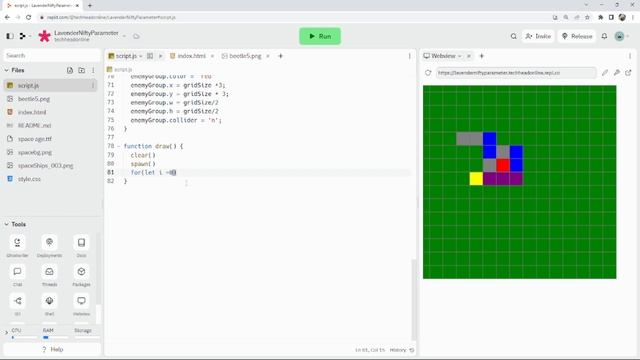The width and height of the screenshot is (640, 360).
Task: Focus the file Search field
Action: pyautogui.click(x=52, y=56)
